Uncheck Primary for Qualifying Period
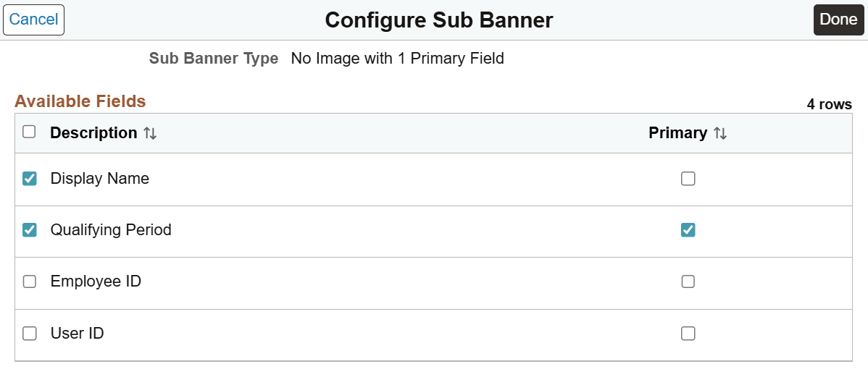Image resolution: width=868 pixels, height=377 pixels. click(688, 230)
